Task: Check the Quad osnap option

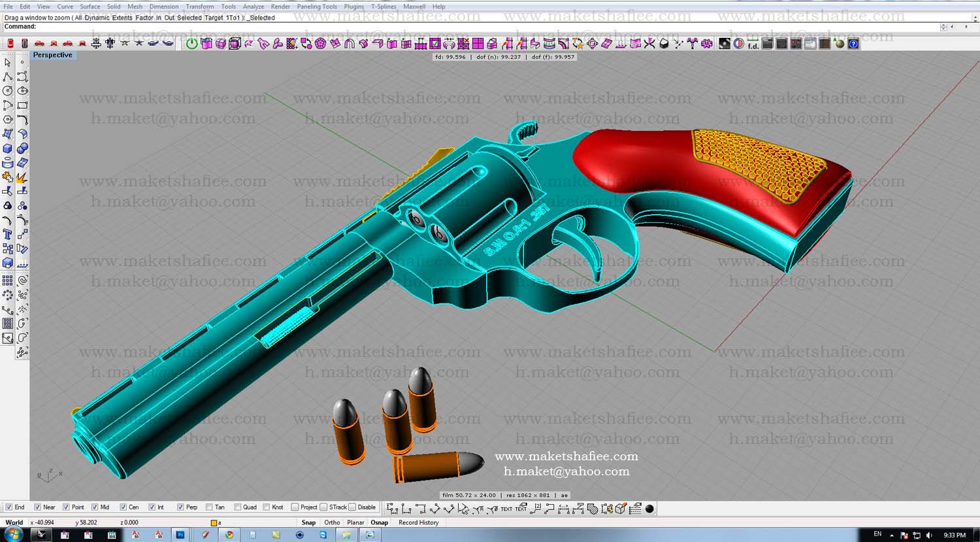Action: [x=238, y=507]
